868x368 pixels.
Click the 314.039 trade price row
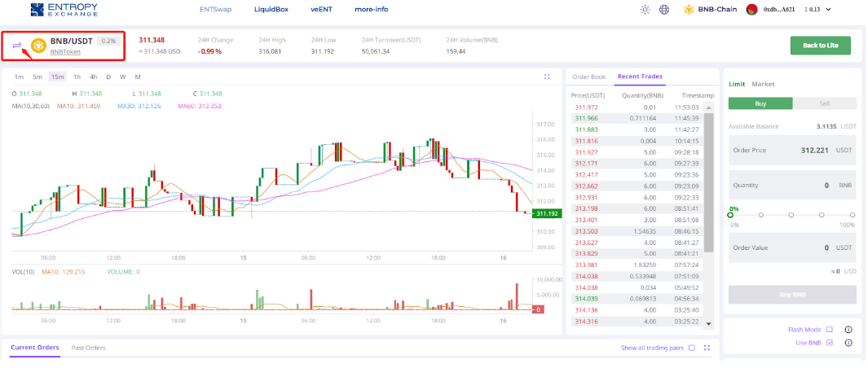(637, 299)
